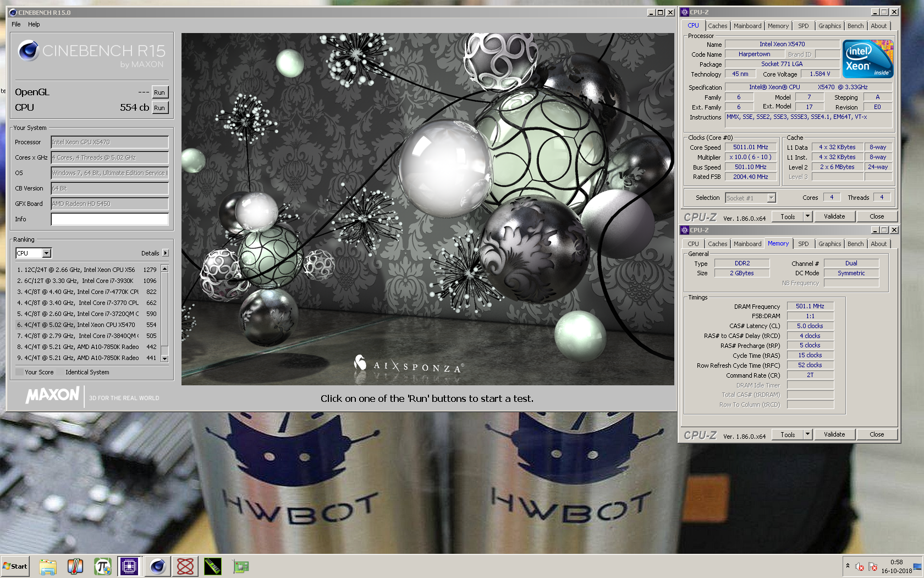Click Tools button in upper CPU-Z
Image resolution: width=924 pixels, height=578 pixels.
788,216
